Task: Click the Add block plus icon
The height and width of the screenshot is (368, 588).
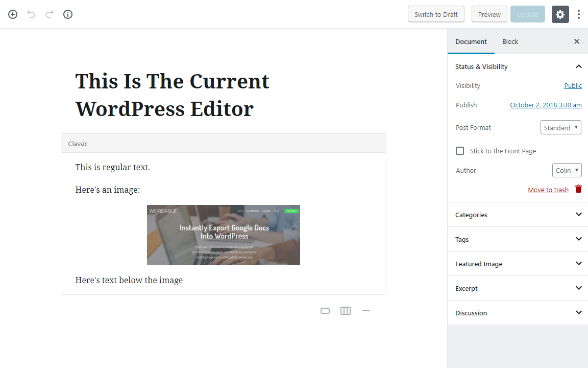Action: (13, 14)
